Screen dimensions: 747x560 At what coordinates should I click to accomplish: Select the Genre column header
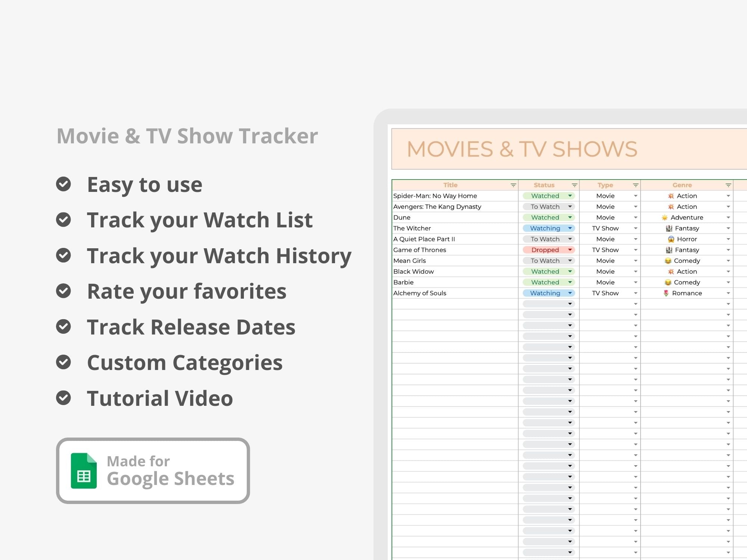682,185
